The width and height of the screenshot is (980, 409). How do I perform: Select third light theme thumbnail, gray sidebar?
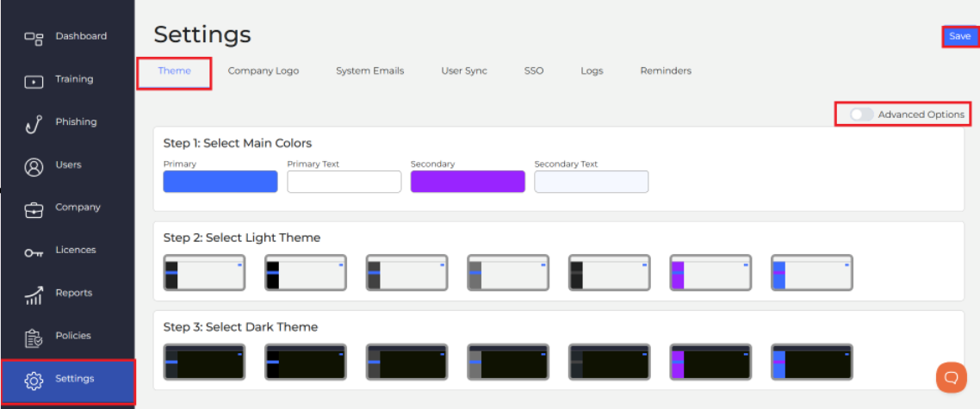coord(406,273)
